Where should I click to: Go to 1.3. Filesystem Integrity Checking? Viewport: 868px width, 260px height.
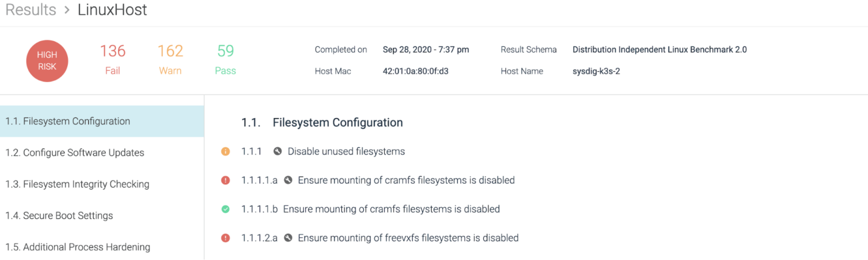pyautogui.click(x=102, y=184)
